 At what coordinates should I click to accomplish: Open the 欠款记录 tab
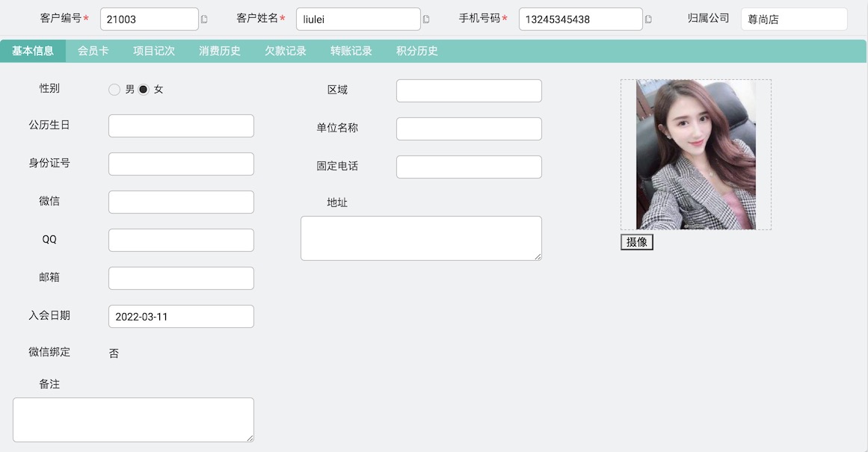(x=286, y=51)
